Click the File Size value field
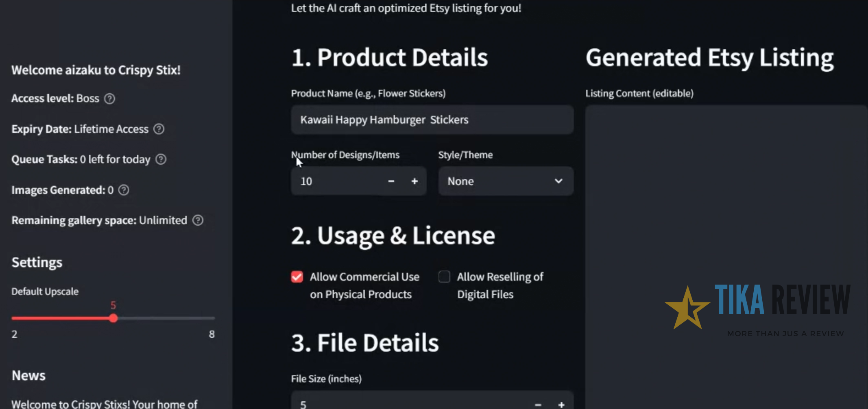The height and width of the screenshot is (409, 868). pyautogui.click(x=366, y=404)
